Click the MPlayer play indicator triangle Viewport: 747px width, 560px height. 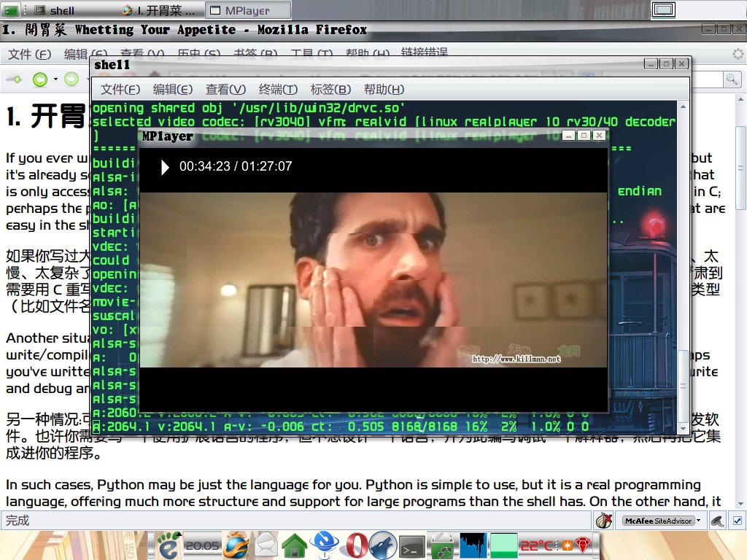tap(165, 167)
